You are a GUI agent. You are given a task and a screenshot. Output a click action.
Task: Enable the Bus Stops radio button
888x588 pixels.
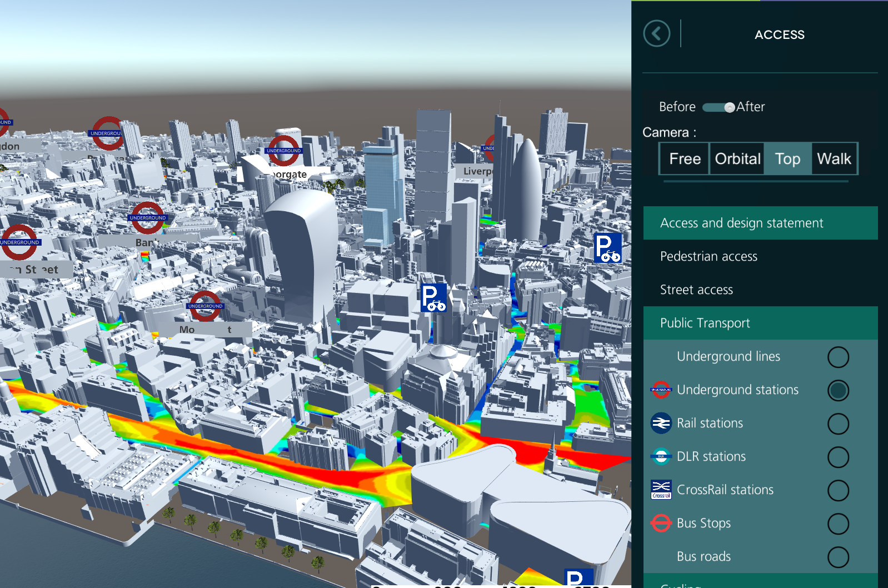coord(837,524)
